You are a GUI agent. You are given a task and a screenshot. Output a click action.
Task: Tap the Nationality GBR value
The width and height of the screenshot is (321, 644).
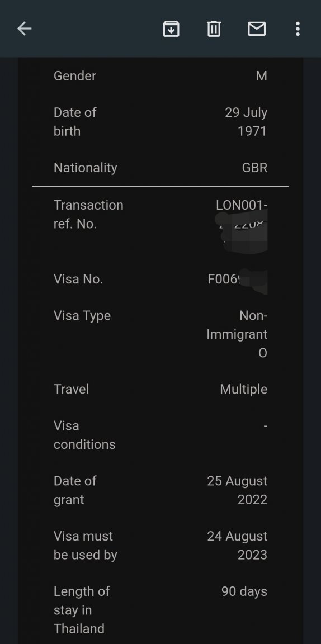click(254, 168)
